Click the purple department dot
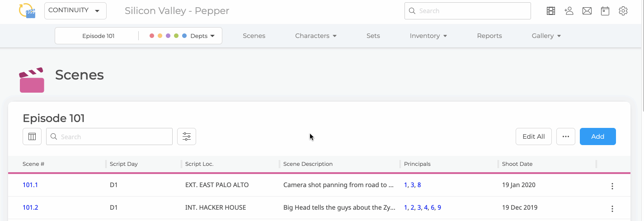The width and height of the screenshot is (644, 221). tap(168, 36)
